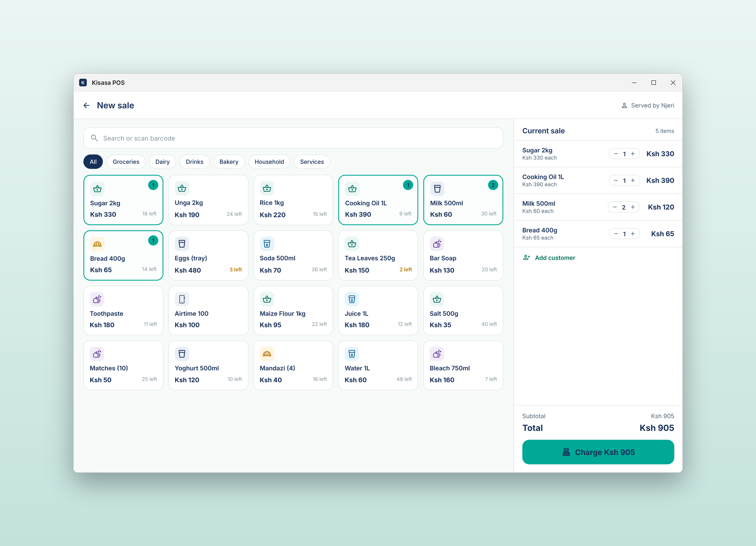Screen dimensions: 756x546
Task: Increase Milk 500ml quantity with plus
Action: pyautogui.click(x=633, y=207)
